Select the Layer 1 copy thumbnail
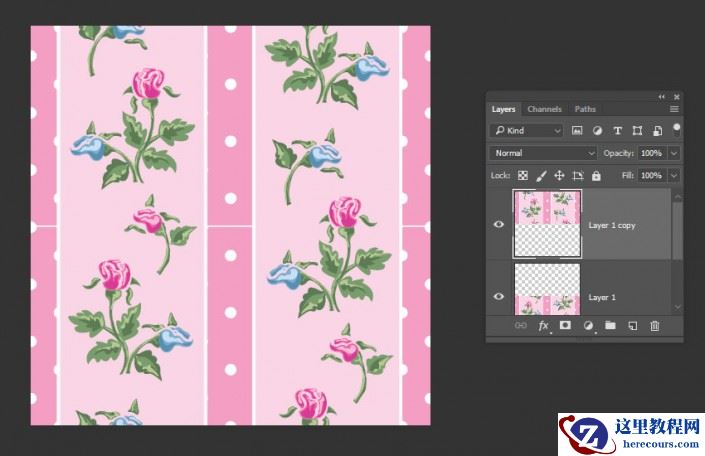 547,224
